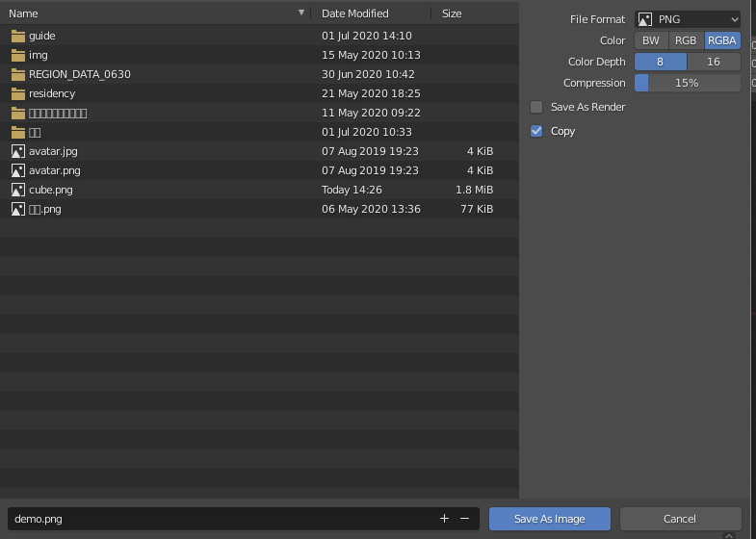This screenshot has width=756, height=539.
Task: Select the residency folder name
Action: (x=52, y=93)
